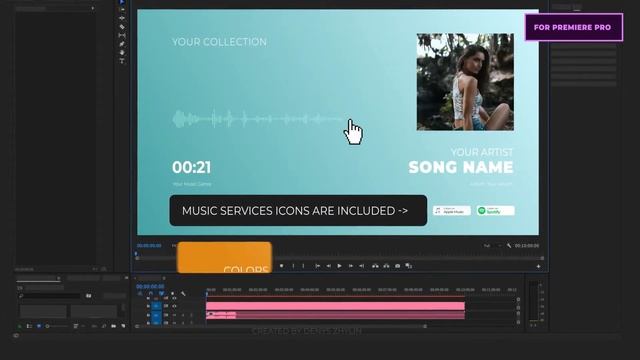
Task: Open Program monitor settings wrench
Action: [x=509, y=246]
